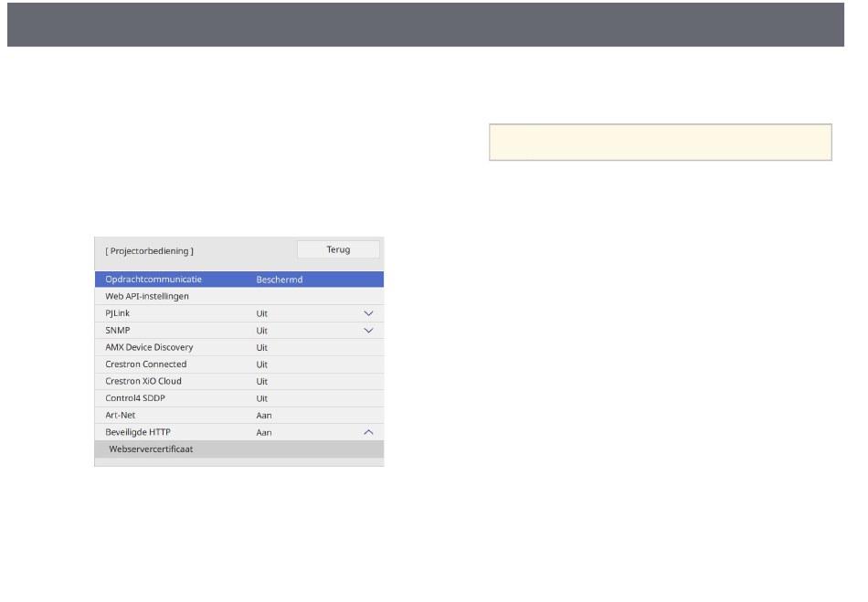
Task: Open Web API-instellingen
Action: pyautogui.click(x=146, y=296)
